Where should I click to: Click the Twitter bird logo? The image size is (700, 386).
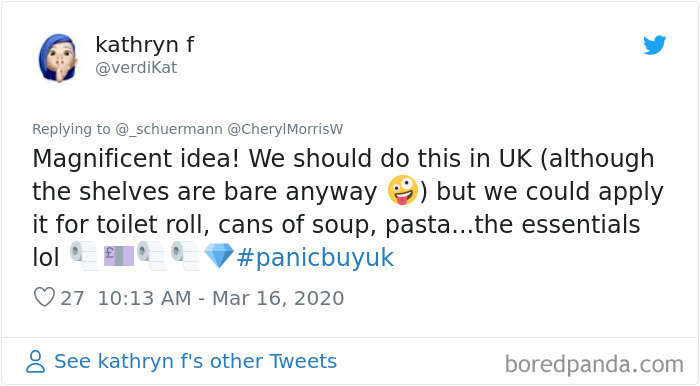(x=654, y=45)
